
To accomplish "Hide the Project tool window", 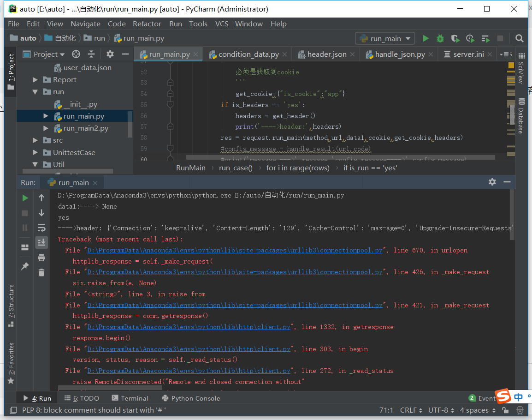I will click(x=125, y=54).
